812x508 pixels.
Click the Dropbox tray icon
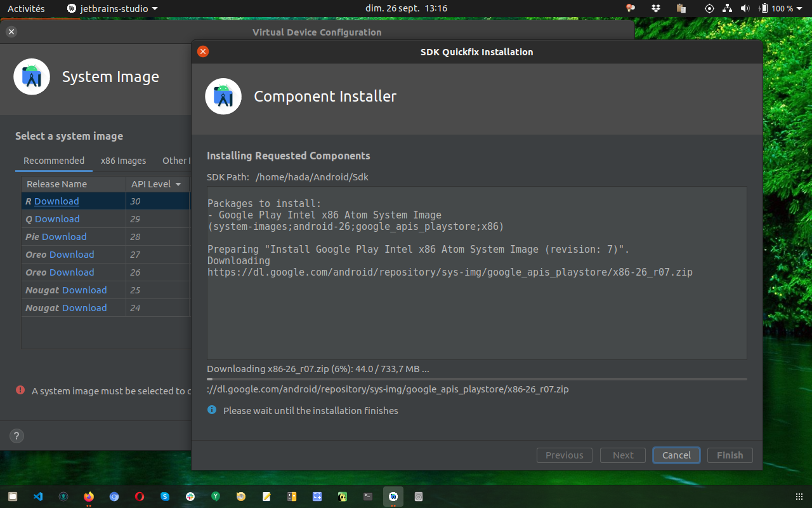pos(656,8)
